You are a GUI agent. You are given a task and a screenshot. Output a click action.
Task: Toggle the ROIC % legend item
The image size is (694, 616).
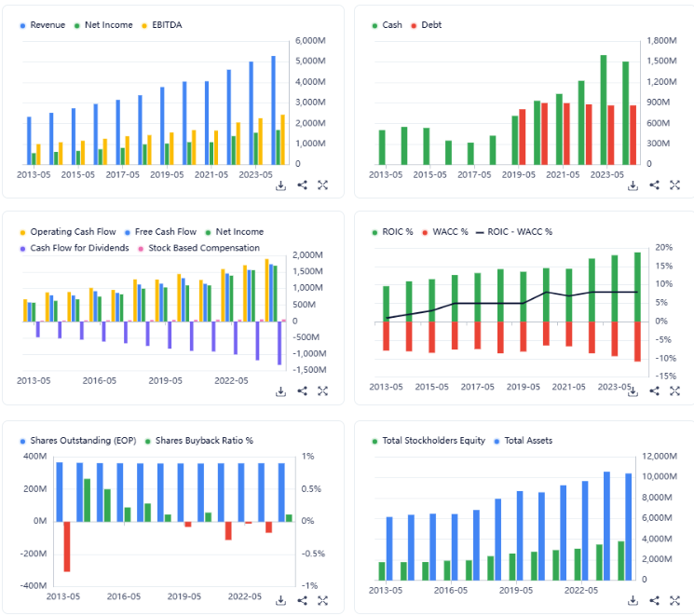[x=392, y=232]
